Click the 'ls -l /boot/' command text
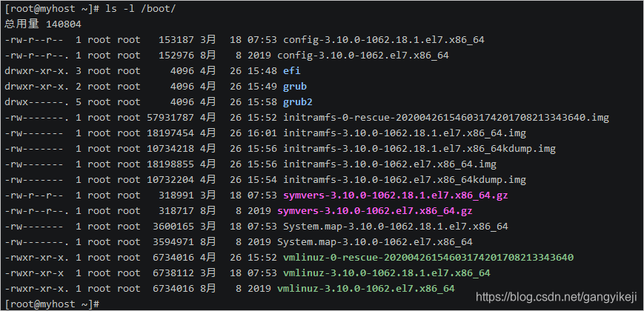644x311 pixels. click(x=142, y=9)
